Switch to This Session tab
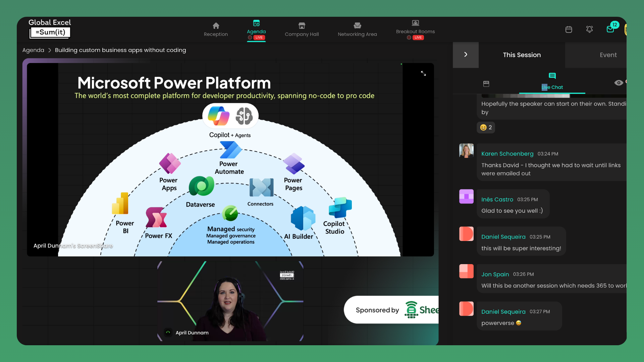Image resolution: width=644 pixels, height=362 pixels. (522, 55)
